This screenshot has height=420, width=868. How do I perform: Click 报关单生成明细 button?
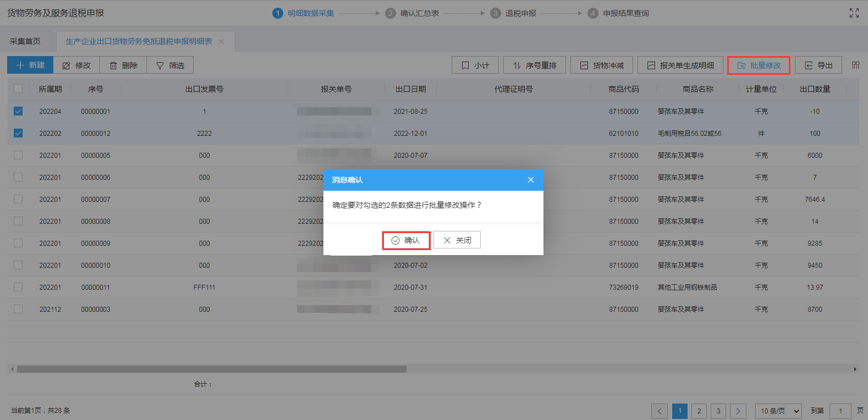[x=680, y=65]
